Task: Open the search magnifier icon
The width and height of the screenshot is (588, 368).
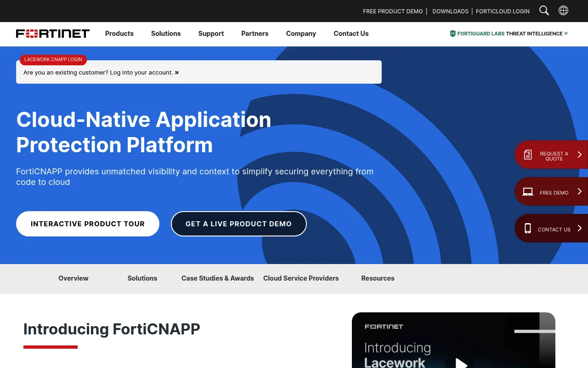Action: coord(544,11)
